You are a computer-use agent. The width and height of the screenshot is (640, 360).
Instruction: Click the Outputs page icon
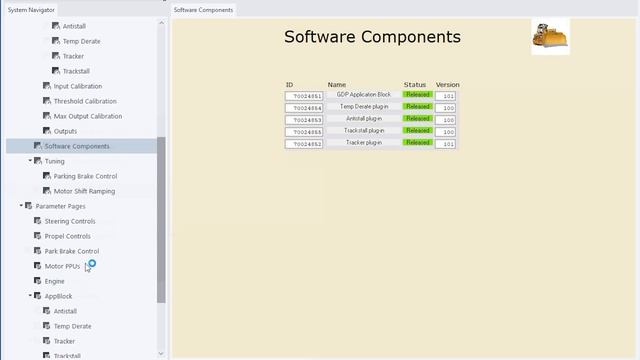tap(47, 131)
